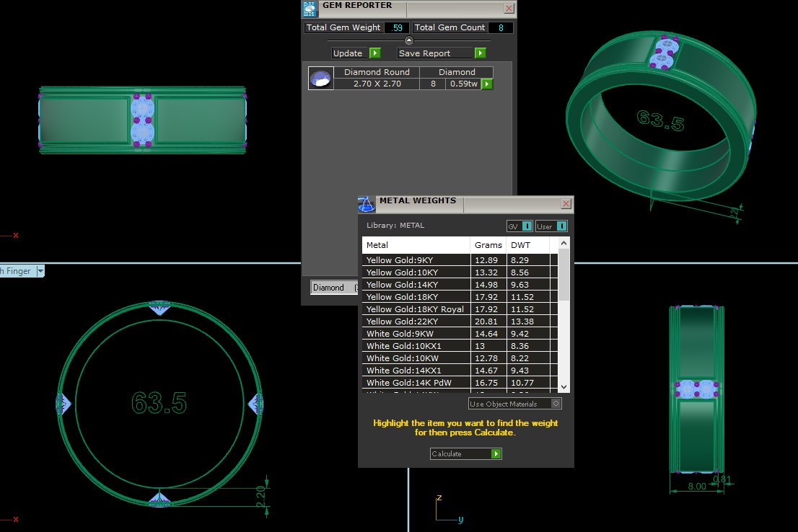The image size is (798, 532).
Task: Click the Diamond field at panel bottom
Action: (x=332, y=288)
